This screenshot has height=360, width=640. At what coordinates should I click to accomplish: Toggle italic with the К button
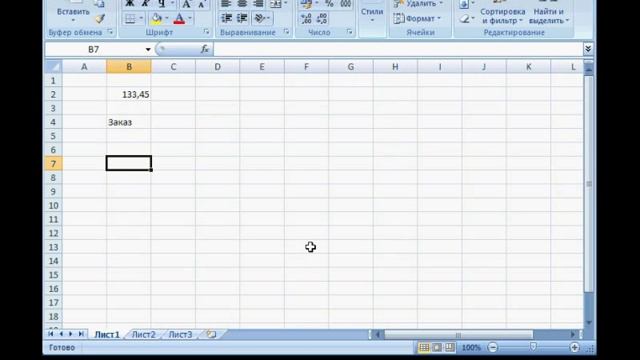[x=145, y=4]
